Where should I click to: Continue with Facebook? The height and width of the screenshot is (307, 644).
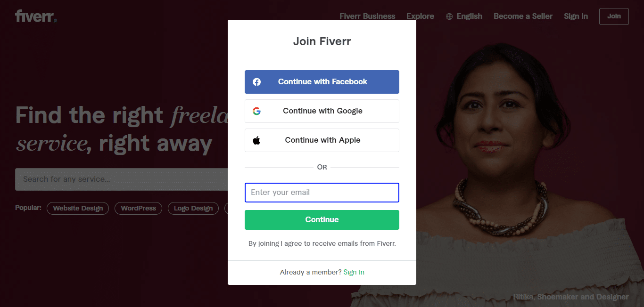(322, 82)
